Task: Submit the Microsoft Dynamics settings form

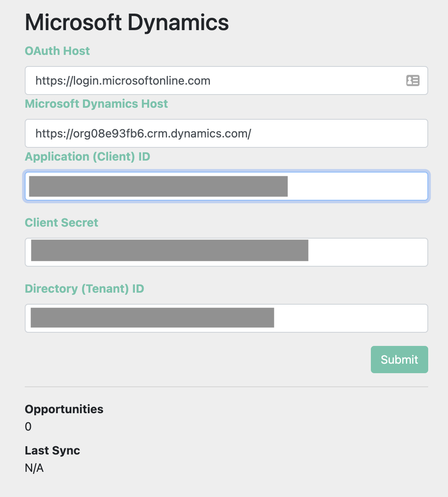Action: point(399,360)
